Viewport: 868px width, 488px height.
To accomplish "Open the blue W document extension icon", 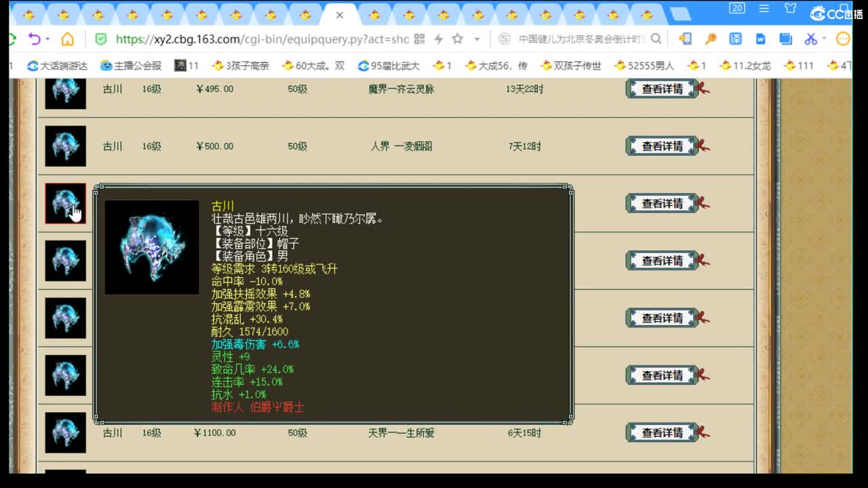I will (760, 39).
